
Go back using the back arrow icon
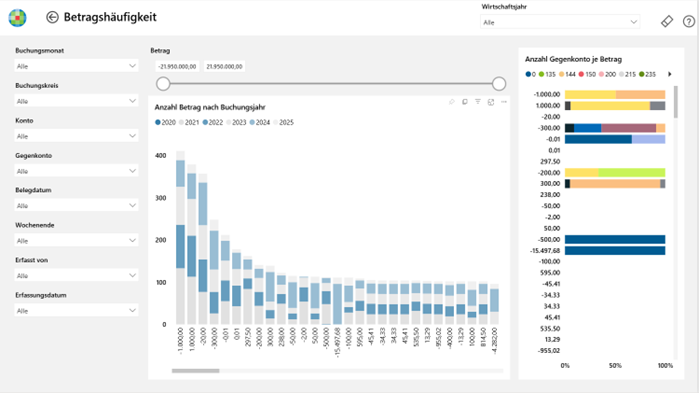(x=52, y=17)
